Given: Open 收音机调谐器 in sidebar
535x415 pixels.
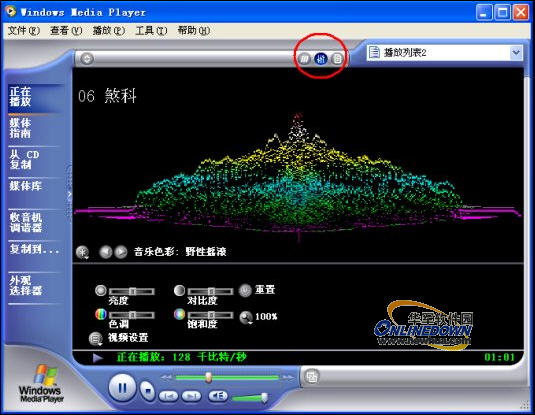Looking at the screenshot, I should pyautogui.click(x=35, y=223).
